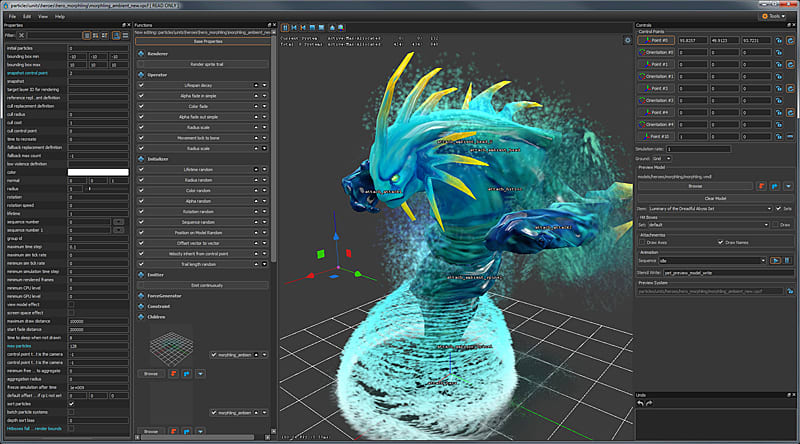Play the idle animation sequence

point(775,261)
